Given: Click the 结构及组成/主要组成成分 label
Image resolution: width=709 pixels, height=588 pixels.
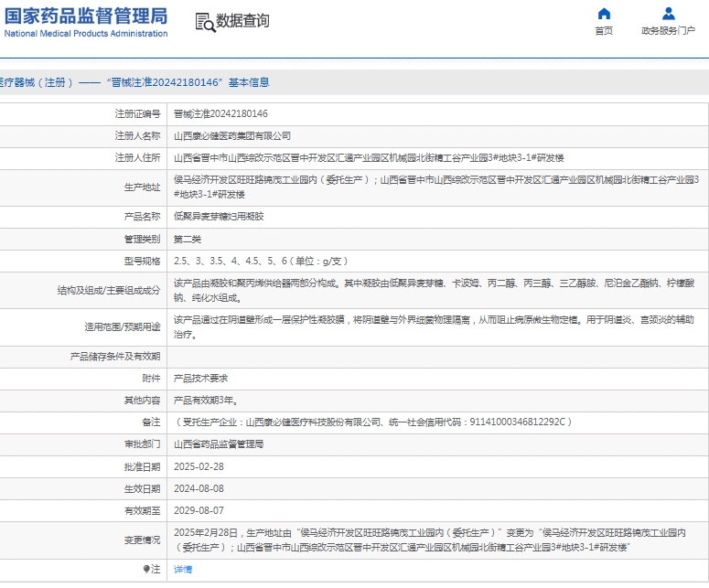Looking at the screenshot, I should 109,291.
